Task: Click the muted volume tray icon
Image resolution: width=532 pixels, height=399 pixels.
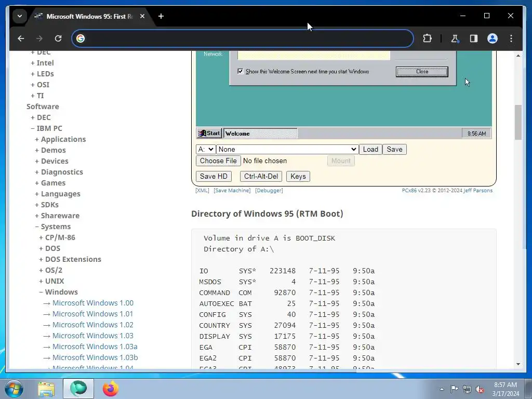Action: coord(480,389)
